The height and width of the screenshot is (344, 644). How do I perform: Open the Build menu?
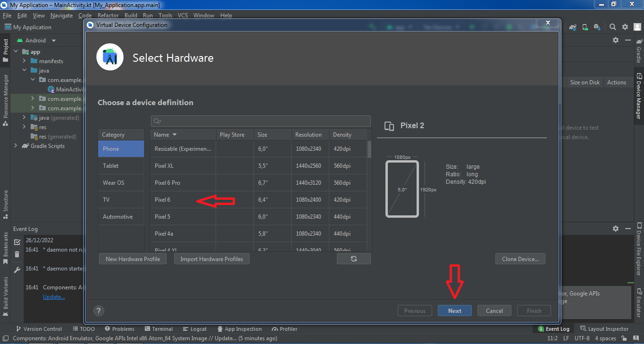pos(131,16)
